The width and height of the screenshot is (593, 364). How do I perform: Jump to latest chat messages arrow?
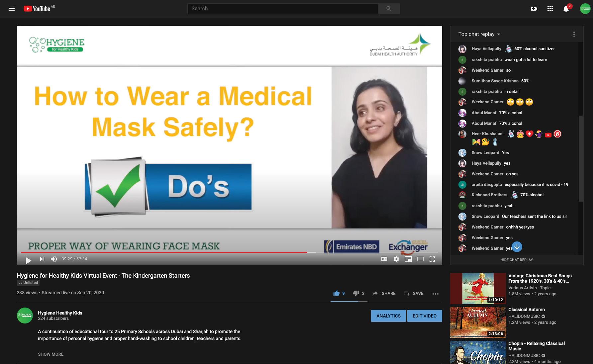[x=517, y=247]
